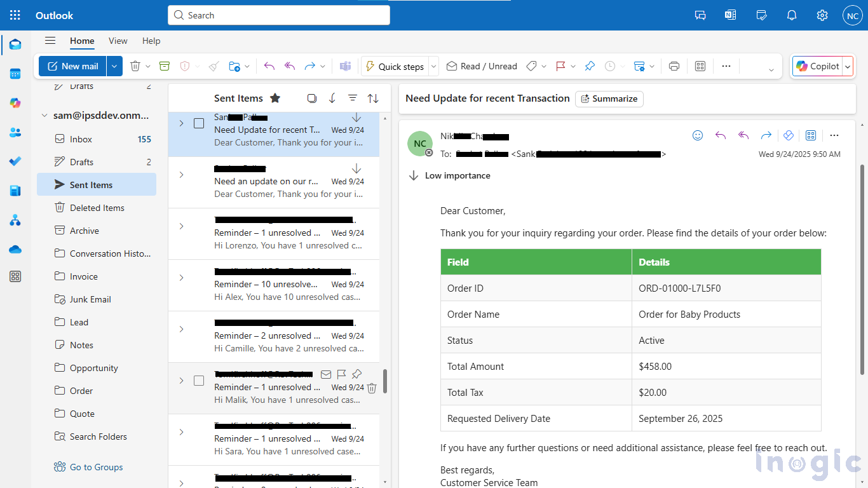Click the Summarize button

click(609, 99)
